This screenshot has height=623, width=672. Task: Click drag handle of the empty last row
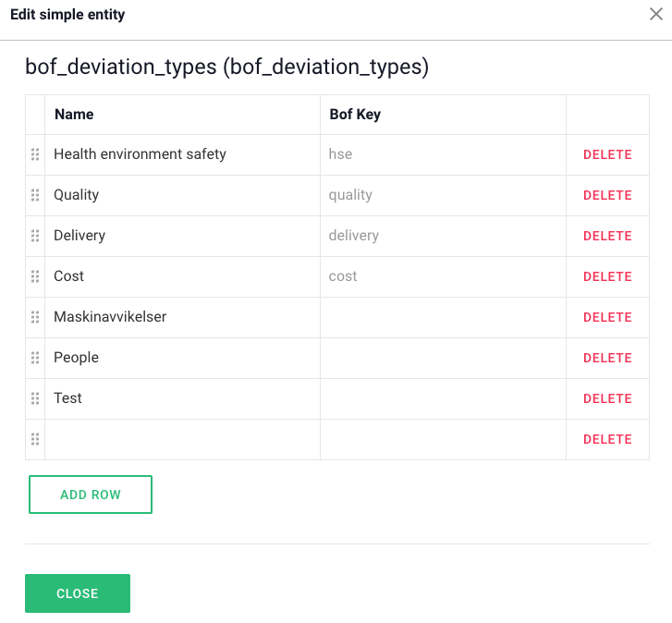pyautogui.click(x=35, y=439)
